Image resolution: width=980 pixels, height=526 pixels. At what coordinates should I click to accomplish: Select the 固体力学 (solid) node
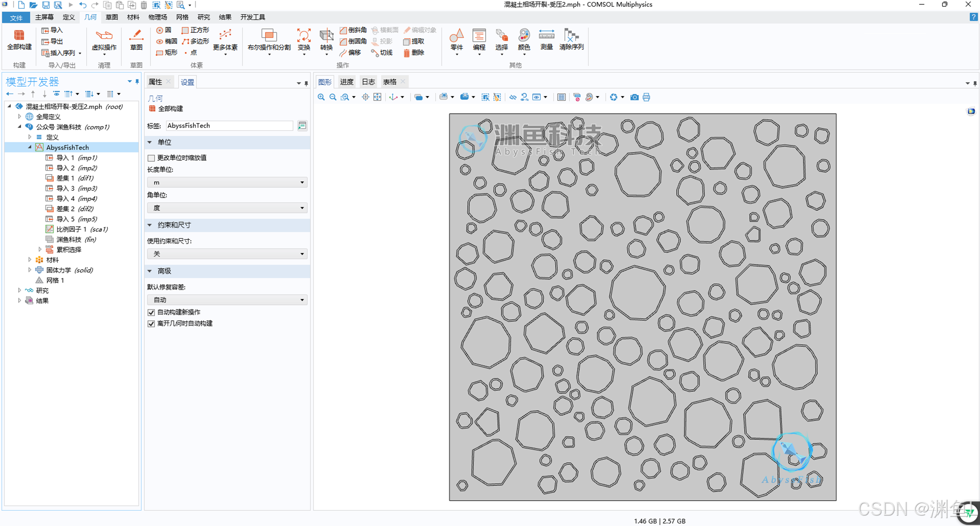coord(64,270)
